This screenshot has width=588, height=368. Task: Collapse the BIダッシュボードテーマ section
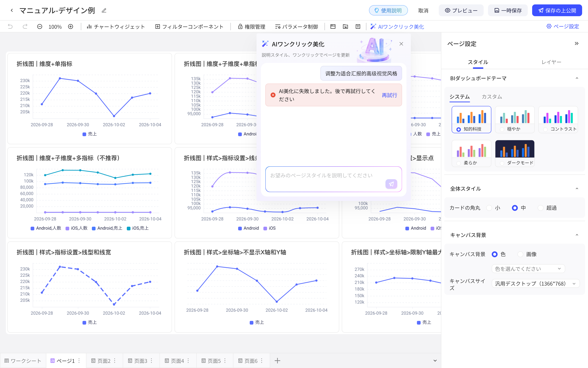pyautogui.click(x=577, y=78)
